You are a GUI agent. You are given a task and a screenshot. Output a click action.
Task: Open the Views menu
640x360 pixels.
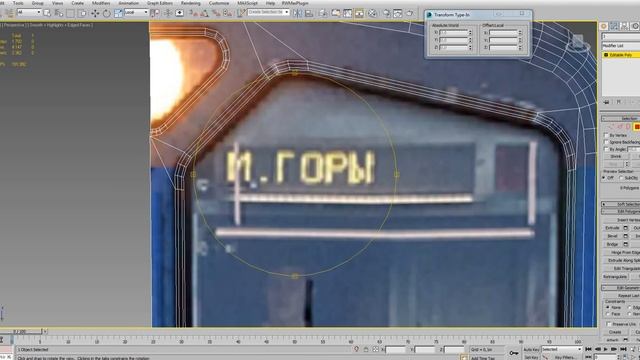[x=57, y=3]
